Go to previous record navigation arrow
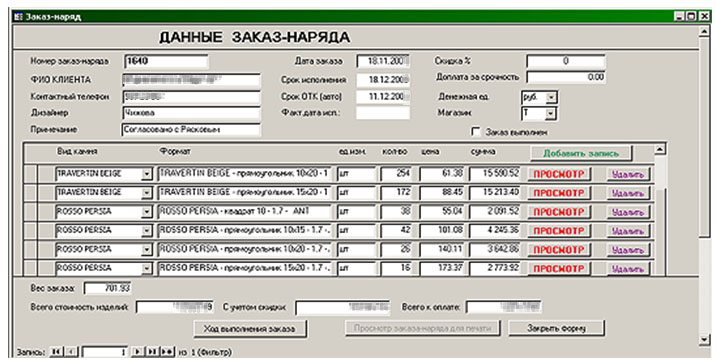Image resolution: width=716 pixels, height=362 pixels. pos(71,352)
